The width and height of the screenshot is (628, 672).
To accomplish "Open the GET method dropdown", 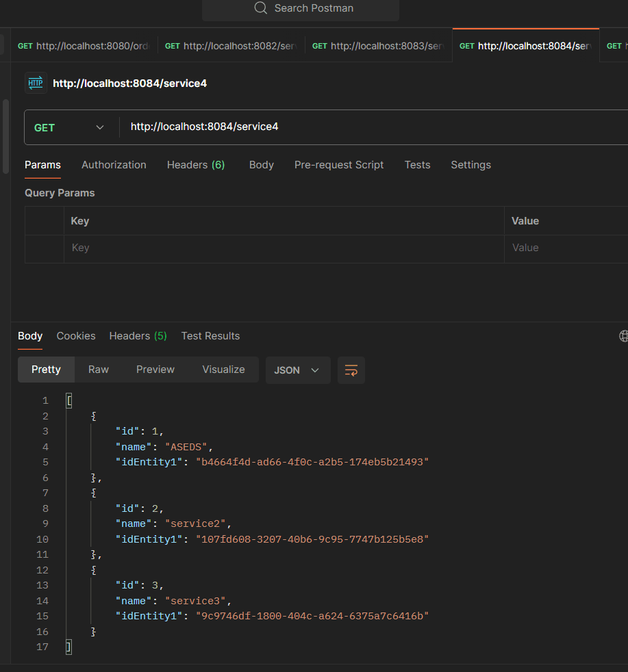I will pyautogui.click(x=69, y=127).
